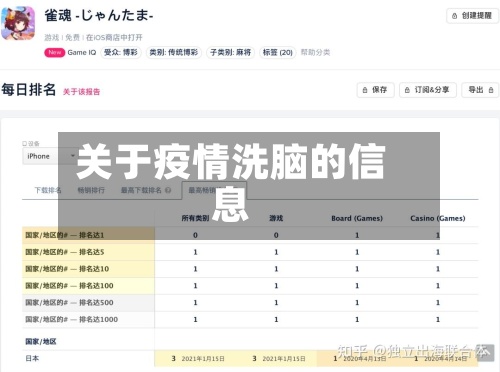Click the lock icon beside 保存
The image size is (500, 372).
point(365,90)
